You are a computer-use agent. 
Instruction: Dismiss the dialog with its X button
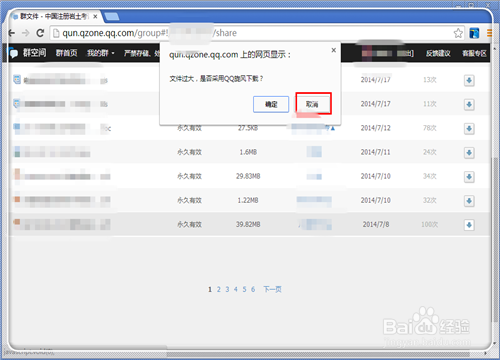pyautogui.click(x=333, y=50)
